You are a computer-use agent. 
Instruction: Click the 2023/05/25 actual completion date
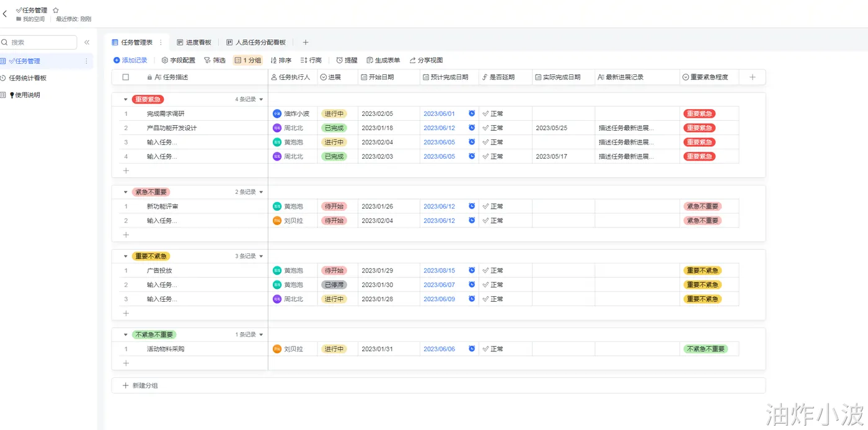pyautogui.click(x=551, y=128)
